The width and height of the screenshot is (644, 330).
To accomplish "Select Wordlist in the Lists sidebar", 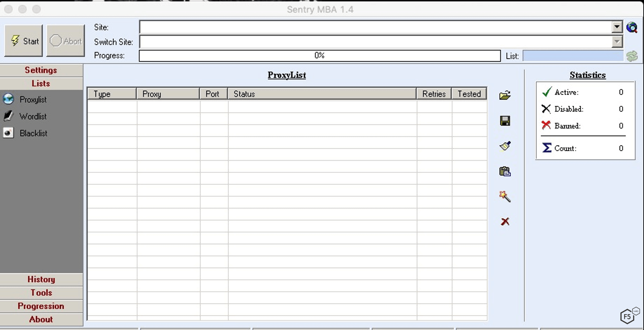I will (x=33, y=117).
